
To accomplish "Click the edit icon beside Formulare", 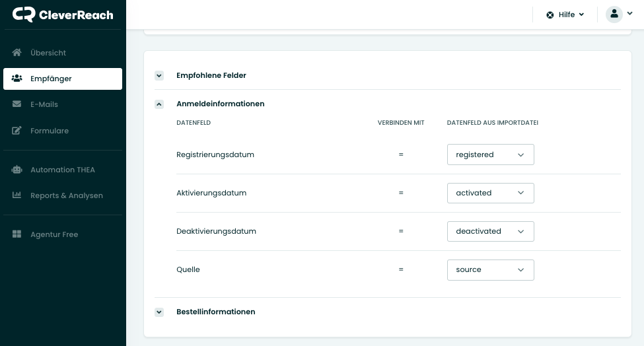I will click(17, 131).
